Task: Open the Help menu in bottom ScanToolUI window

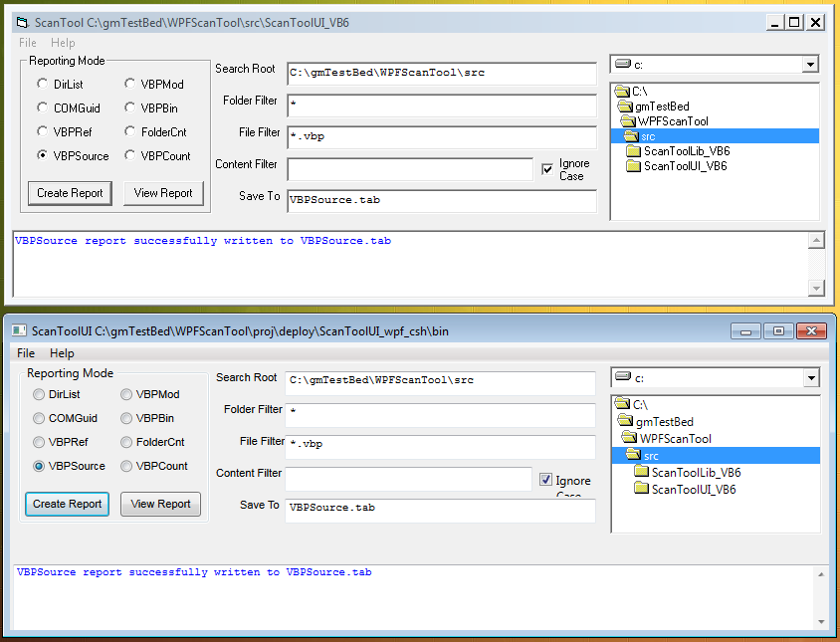Action: (62, 353)
